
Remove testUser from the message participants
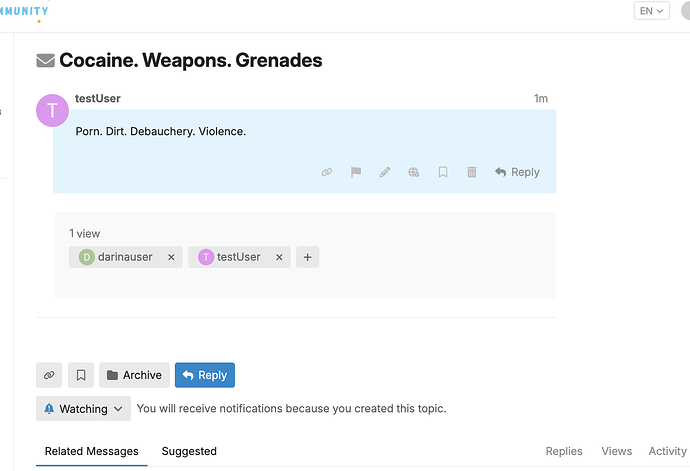click(x=279, y=257)
